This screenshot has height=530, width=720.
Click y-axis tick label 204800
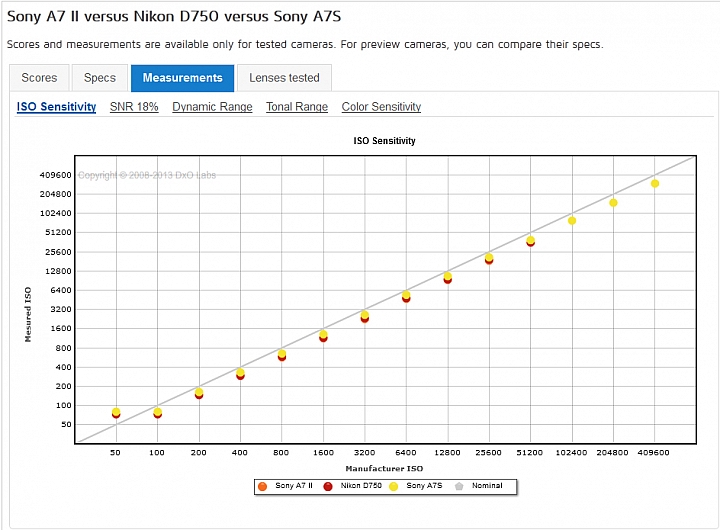click(x=56, y=194)
